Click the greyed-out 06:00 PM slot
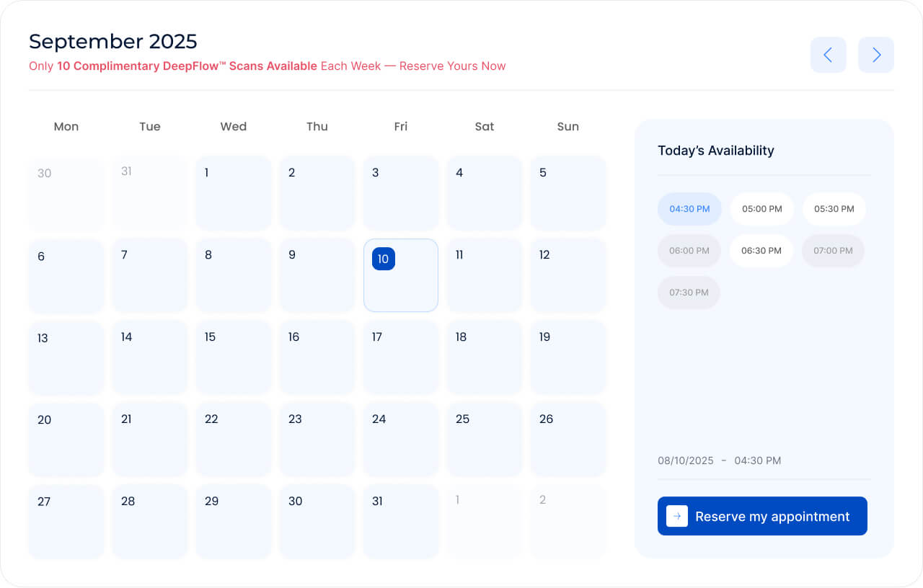 (x=689, y=251)
